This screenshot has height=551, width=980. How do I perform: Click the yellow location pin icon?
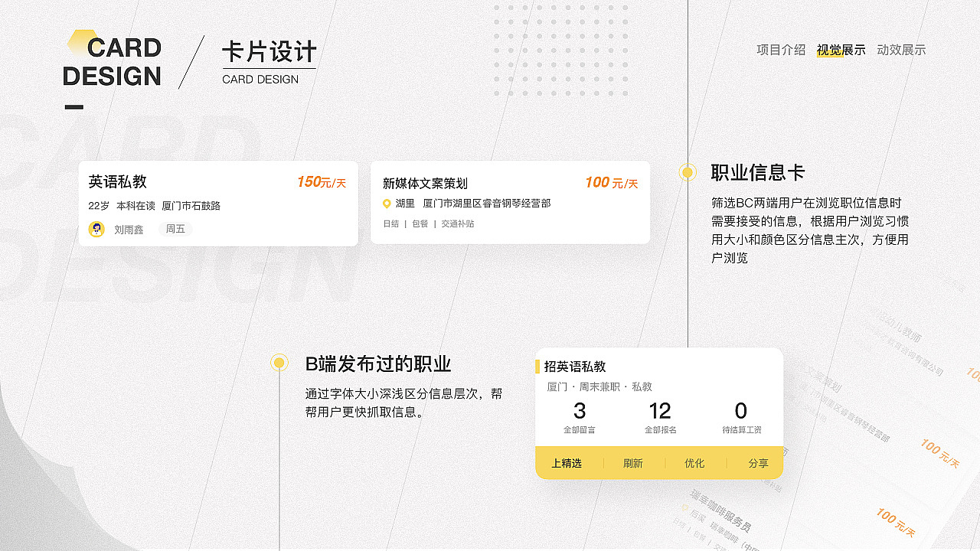pyautogui.click(x=387, y=204)
